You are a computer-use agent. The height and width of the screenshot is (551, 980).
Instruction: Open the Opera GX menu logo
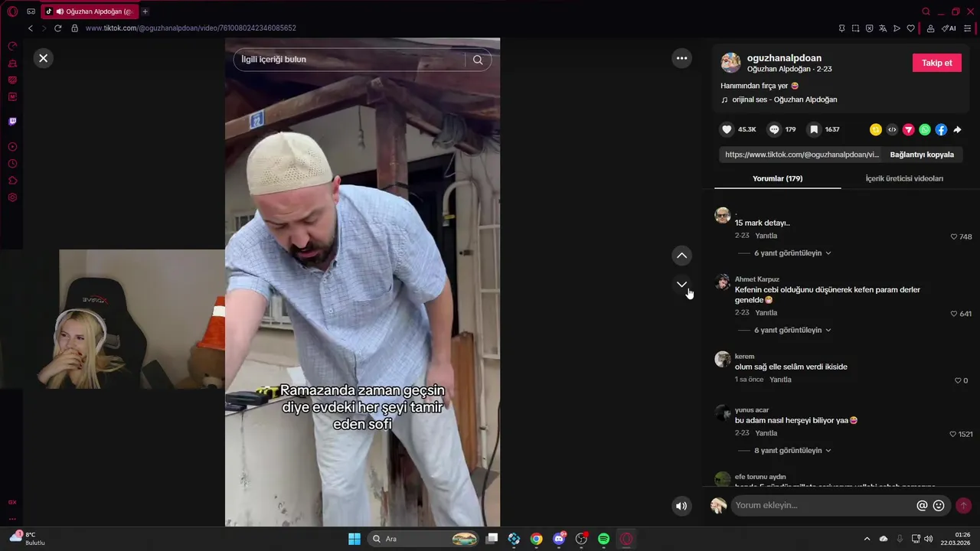point(12,11)
